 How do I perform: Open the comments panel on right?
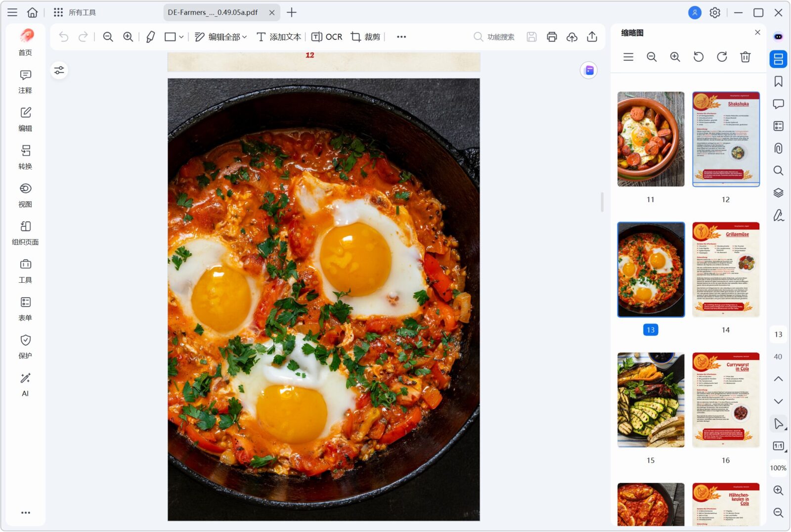point(778,104)
